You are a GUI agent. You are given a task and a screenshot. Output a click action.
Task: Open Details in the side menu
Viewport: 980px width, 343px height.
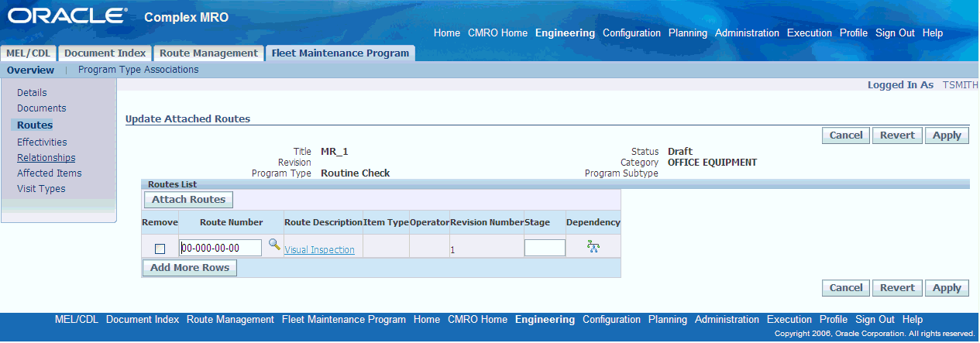coord(32,93)
